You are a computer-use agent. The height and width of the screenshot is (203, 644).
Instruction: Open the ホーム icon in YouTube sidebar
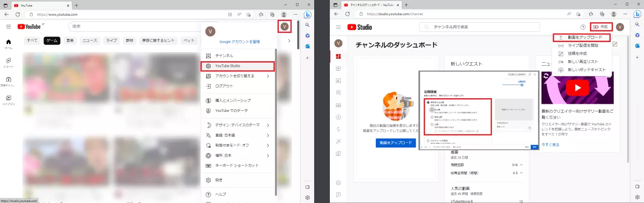pos(9,44)
